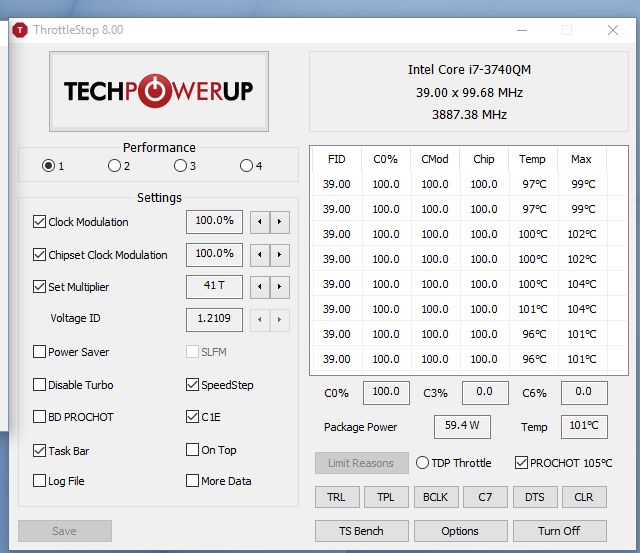Click the CMod column header
The height and width of the screenshot is (553, 640).
435,159
